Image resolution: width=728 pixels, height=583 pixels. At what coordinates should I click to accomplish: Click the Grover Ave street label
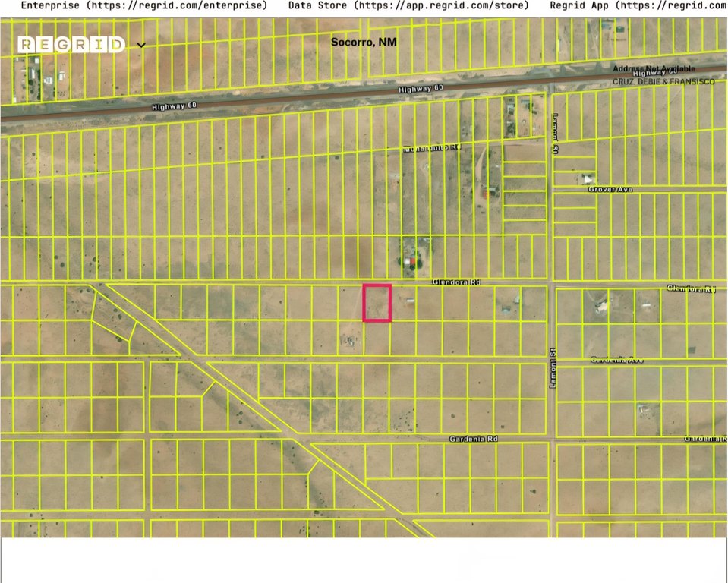(x=610, y=189)
